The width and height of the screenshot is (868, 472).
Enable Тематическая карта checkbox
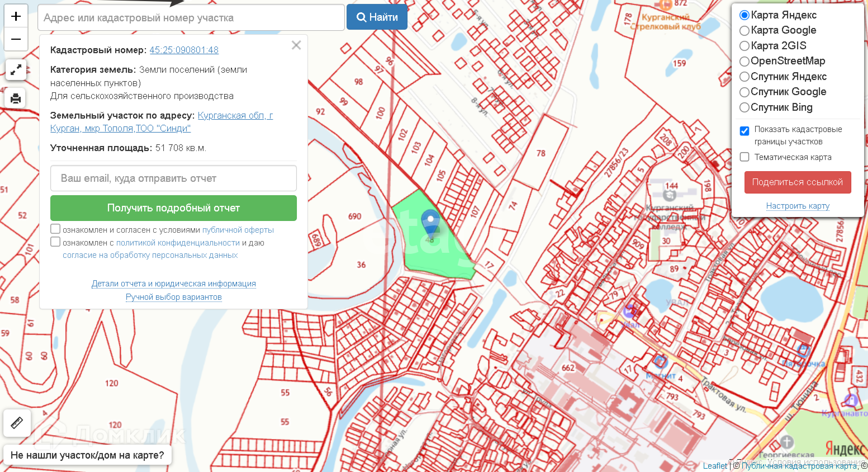744,157
